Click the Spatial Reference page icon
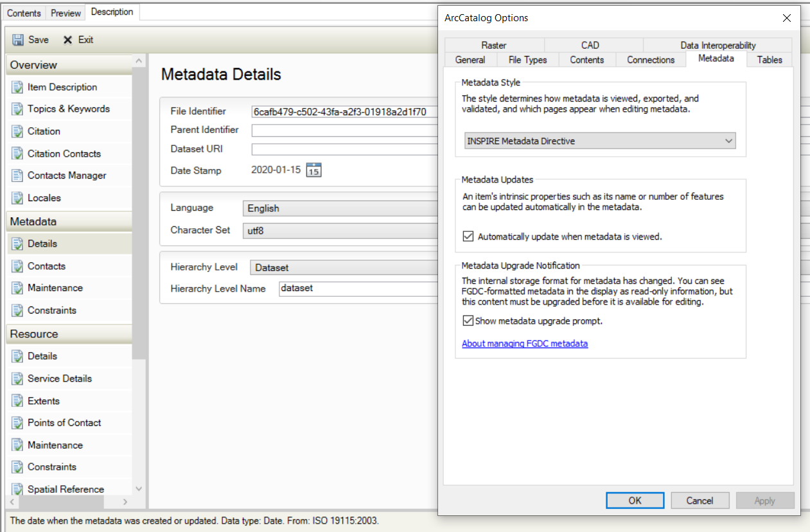The height and width of the screenshot is (532, 810). pos(17,490)
